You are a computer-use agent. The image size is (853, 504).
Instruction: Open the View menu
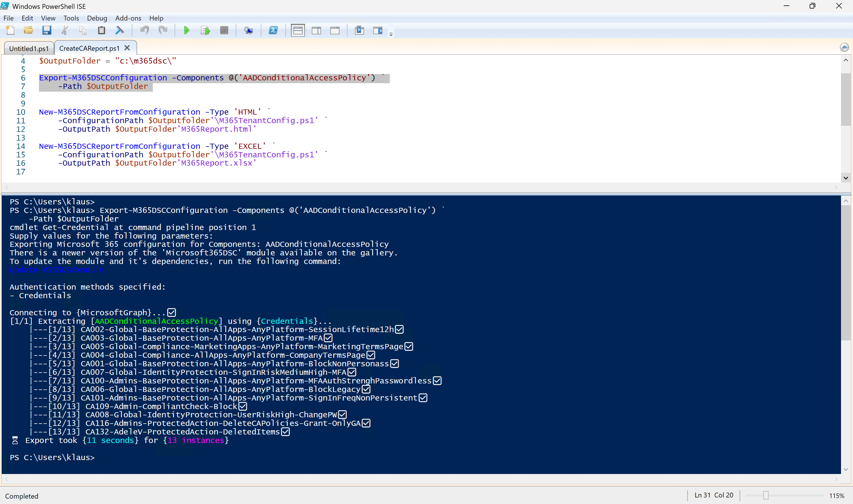coord(48,18)
